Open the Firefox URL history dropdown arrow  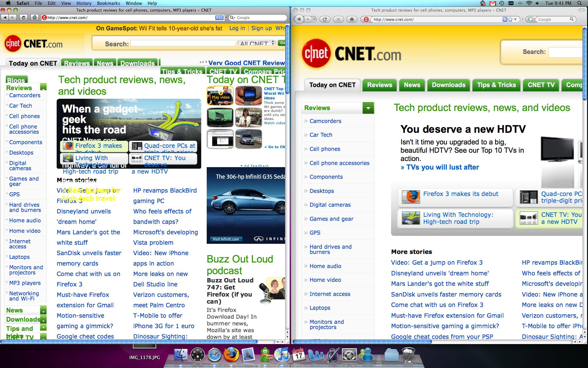coord(515,19)
